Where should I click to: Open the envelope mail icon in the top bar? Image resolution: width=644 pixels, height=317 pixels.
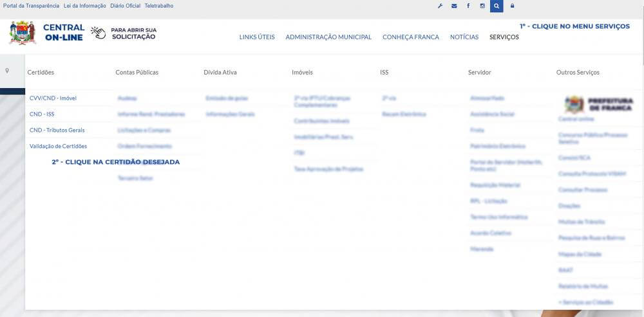pyautogui.click(x=454, y=6)
